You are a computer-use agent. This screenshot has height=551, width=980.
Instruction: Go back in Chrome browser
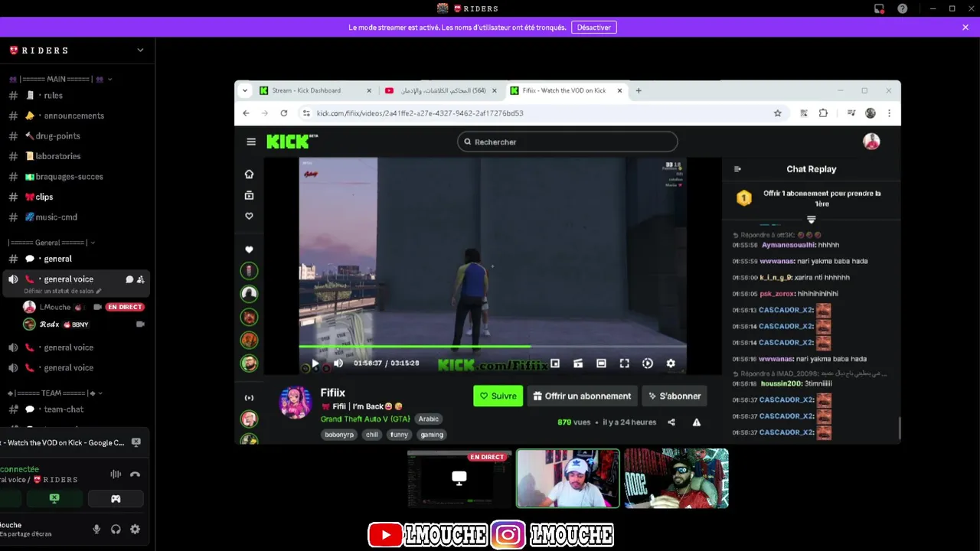[246, 113]
